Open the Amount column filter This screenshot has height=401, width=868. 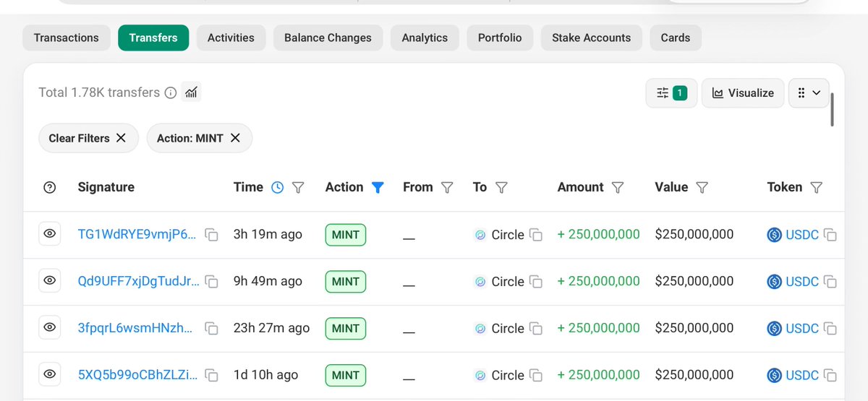618,187
